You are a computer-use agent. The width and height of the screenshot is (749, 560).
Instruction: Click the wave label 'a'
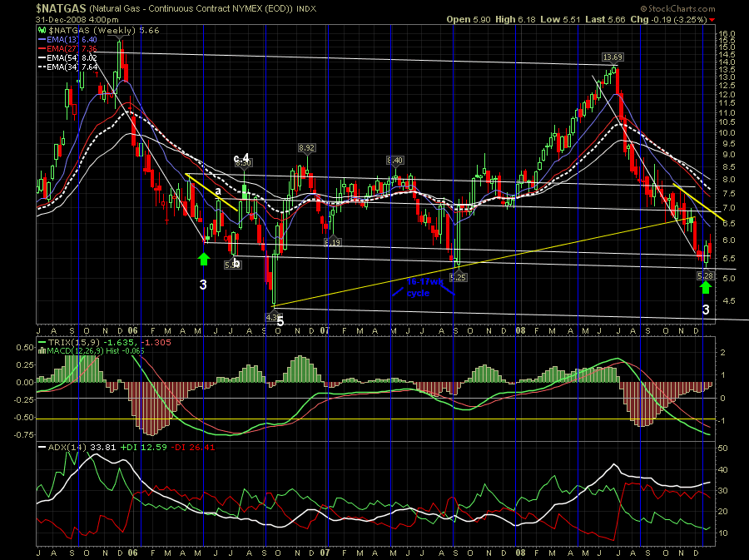218,191
